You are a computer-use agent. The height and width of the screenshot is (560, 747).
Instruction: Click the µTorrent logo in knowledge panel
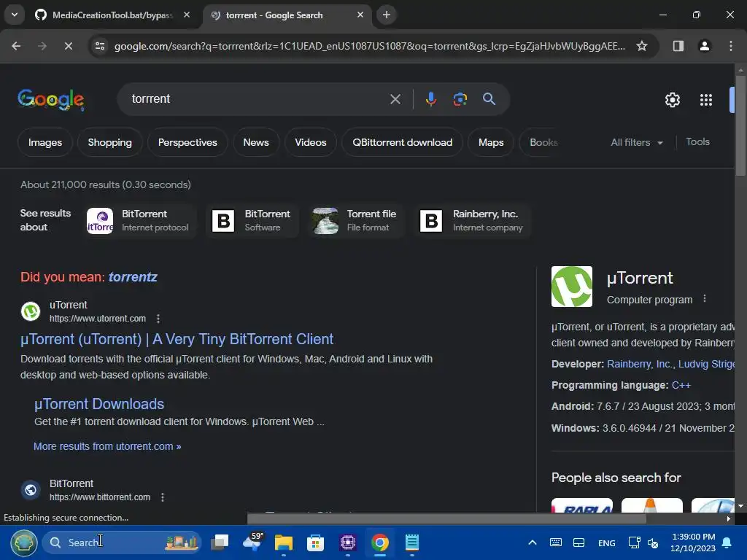(x=572, y=287)
